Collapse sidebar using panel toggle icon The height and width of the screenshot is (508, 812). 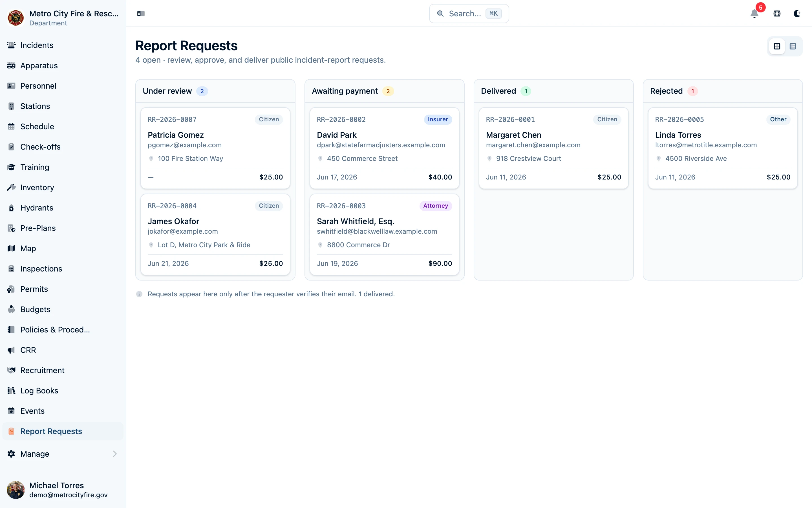pyautogui.click(x=141, y=14)
